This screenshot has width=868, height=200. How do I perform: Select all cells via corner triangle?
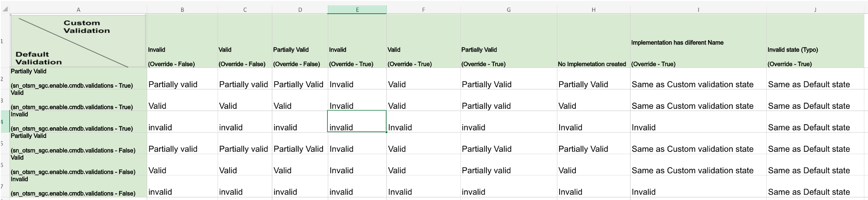click(4, 9)
